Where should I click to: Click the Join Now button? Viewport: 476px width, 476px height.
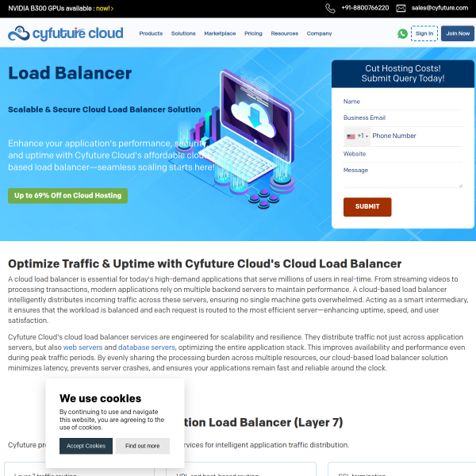(458, 33)
